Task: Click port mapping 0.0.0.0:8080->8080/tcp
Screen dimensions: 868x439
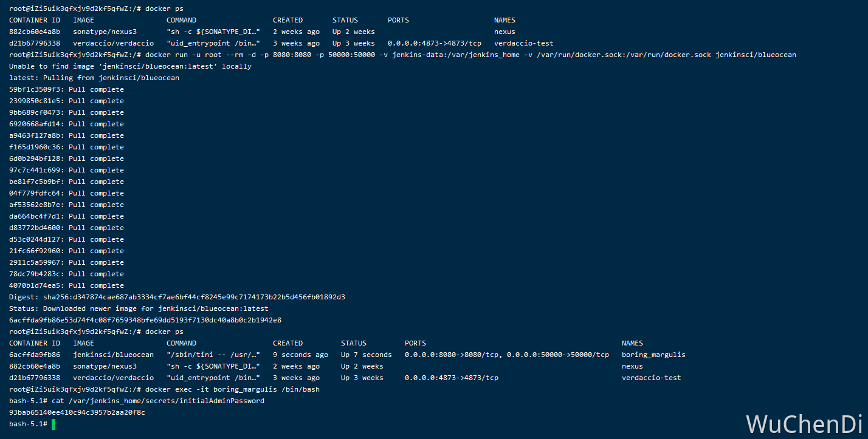Action: (452, 355)
